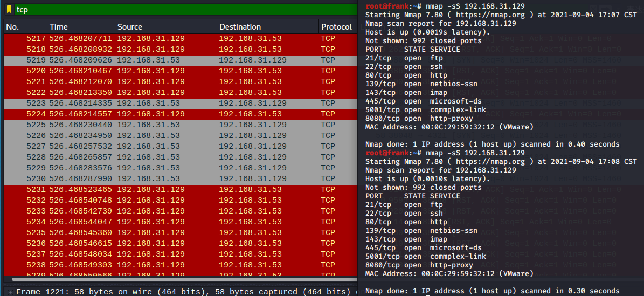The image size is (644, 296).
Task: Click Protocol TCP cell of packet 5229
Action: (x=328, y=168)
